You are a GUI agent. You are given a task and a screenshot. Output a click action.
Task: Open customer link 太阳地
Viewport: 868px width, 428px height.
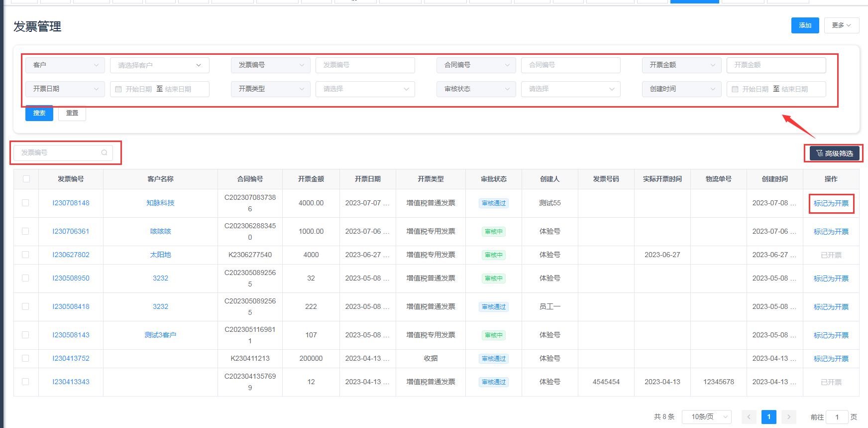click(x=160, y=255)
